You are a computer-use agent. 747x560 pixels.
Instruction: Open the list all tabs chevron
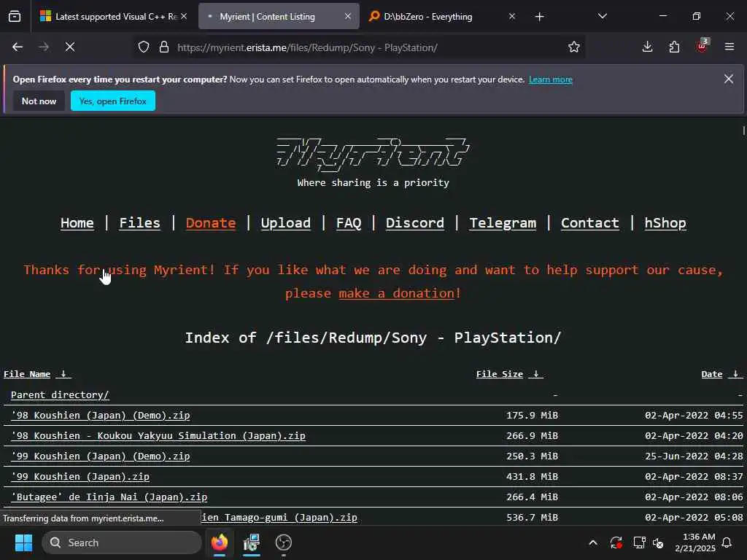pos(602,16)
